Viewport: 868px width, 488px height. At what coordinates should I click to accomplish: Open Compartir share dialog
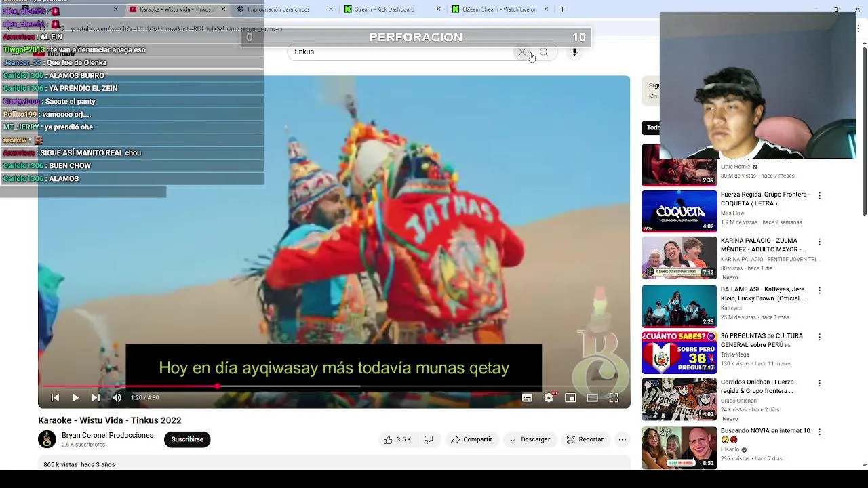point(471,439)
